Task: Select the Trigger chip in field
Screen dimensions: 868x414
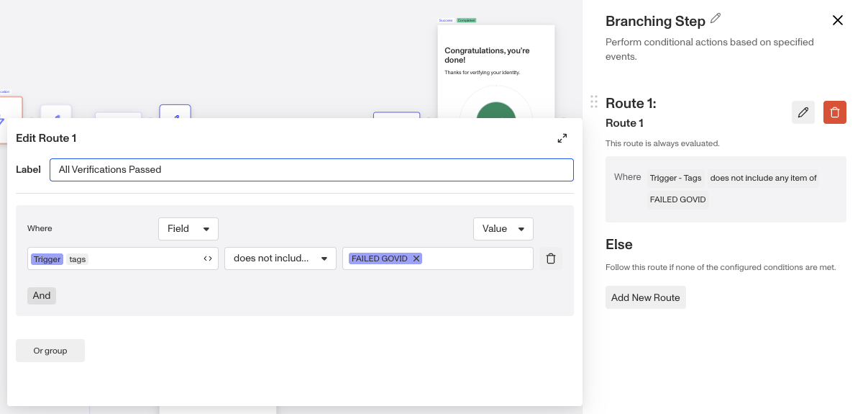Action: click(x=47, y=259)
